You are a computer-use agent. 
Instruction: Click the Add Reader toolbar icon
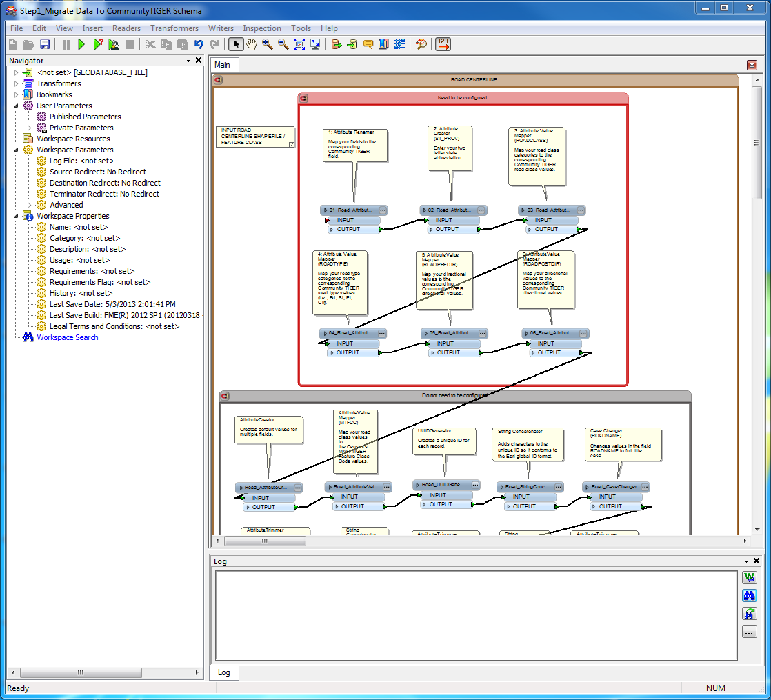coord(337,45)
